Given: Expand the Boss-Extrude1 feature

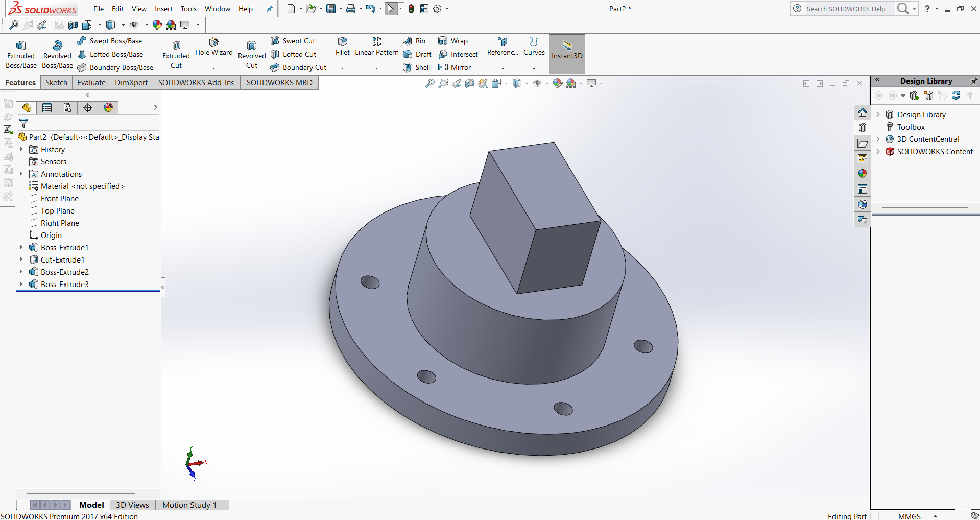Looking at the screenshot, I should [x=21, y=247].
